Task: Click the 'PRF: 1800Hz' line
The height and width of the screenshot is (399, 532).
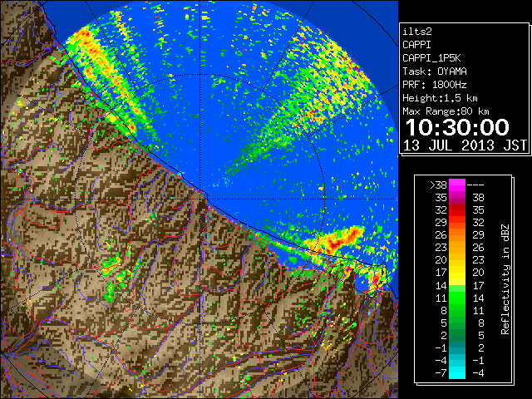Action: click(x=435, y=85)
